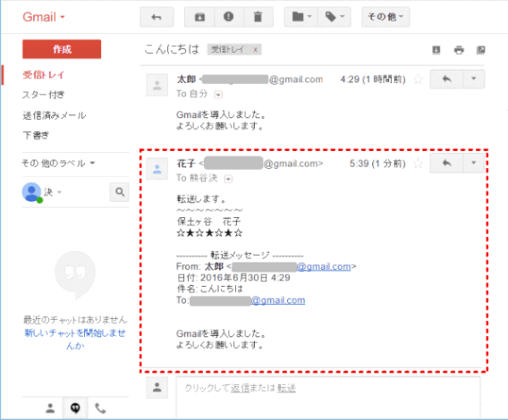This screenshot has height=420, width=508.
Task: Collapse all messages icon in header
Action: pyautogui.click(x=436, y=50)
